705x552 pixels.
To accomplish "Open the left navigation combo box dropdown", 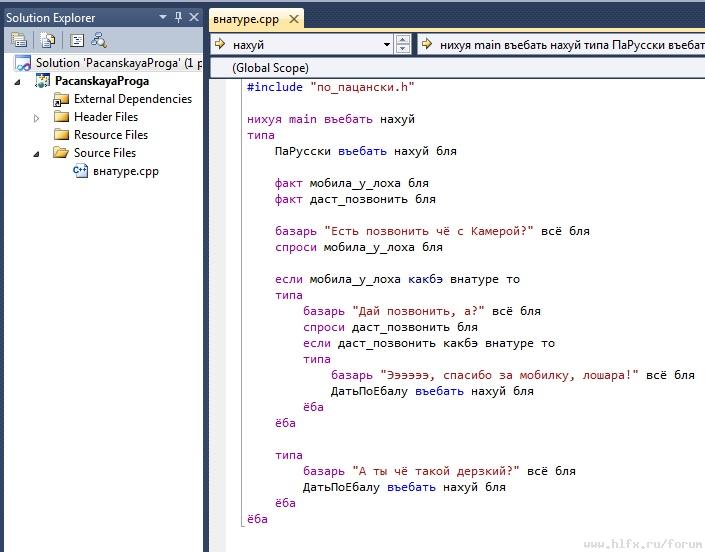I will click(x=387, y=45).
